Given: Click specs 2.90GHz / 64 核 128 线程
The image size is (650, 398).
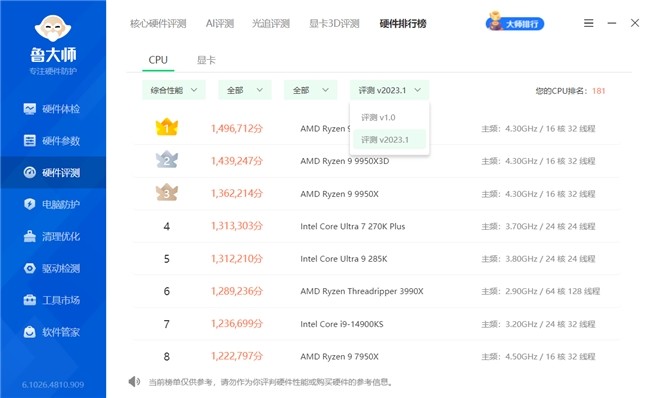Looking at the screenshot, I should pyautogui.click(x=553, y=291).
